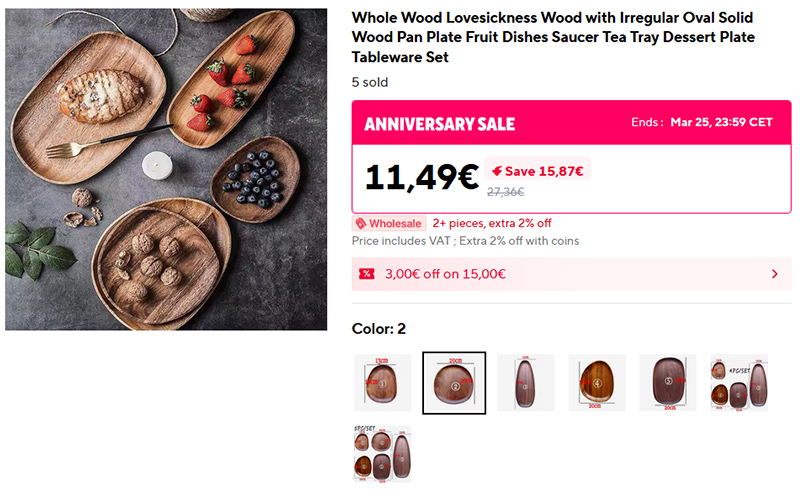800x492 pixels.
Task: Click the Wholesale tag icon
Action: point(360,224)
